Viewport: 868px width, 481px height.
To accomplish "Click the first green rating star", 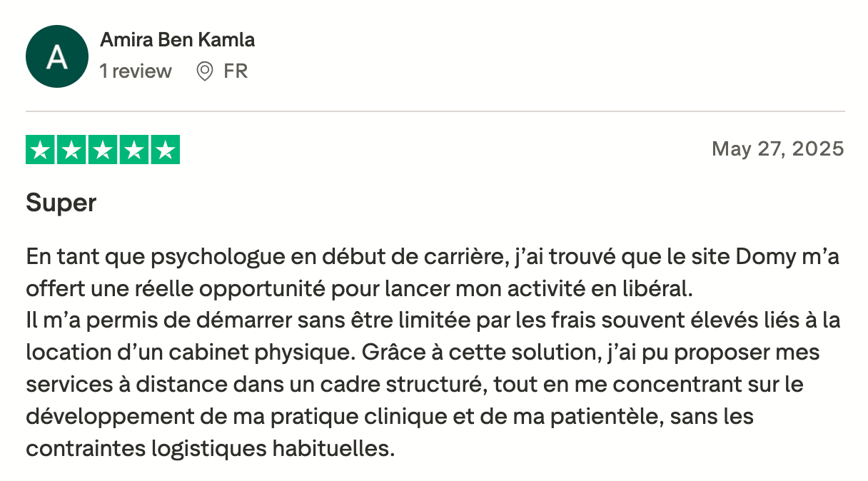I will pos(41,150).
